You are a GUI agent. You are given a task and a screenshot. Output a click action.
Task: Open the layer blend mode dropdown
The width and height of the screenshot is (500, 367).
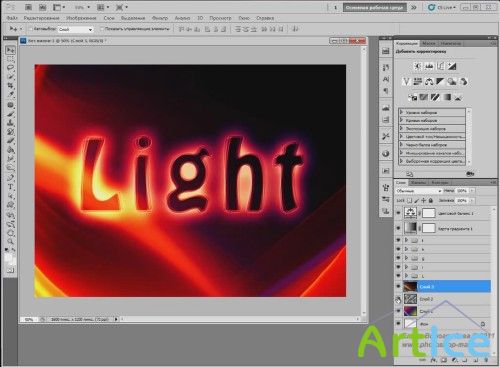419,191
